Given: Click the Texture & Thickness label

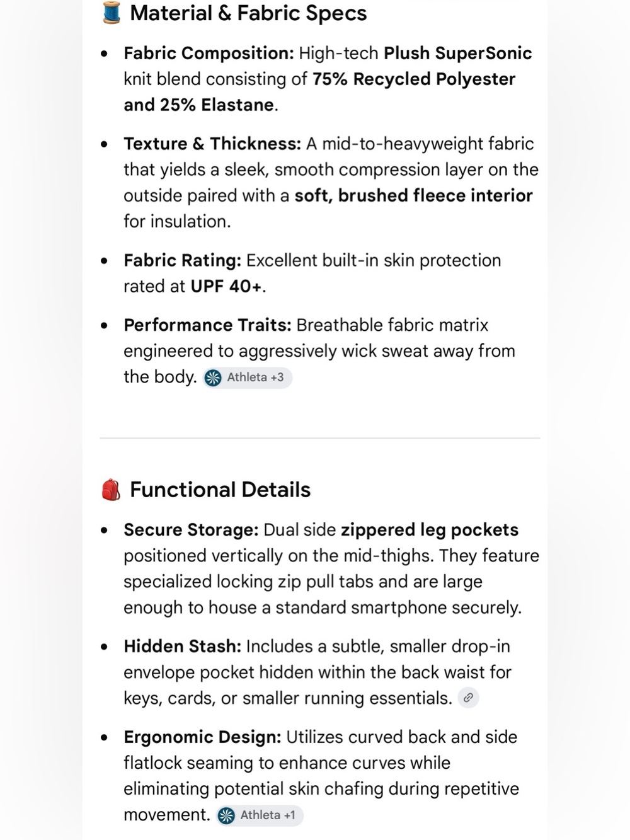Looking at the screenshot, I should (x=212, y=144).
